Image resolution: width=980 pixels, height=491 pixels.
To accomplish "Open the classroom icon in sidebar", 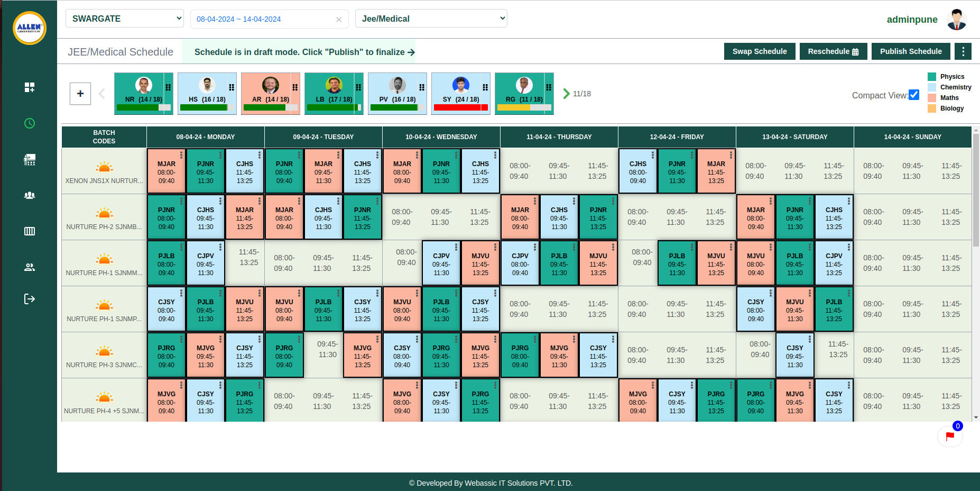I will coord(30,159).
